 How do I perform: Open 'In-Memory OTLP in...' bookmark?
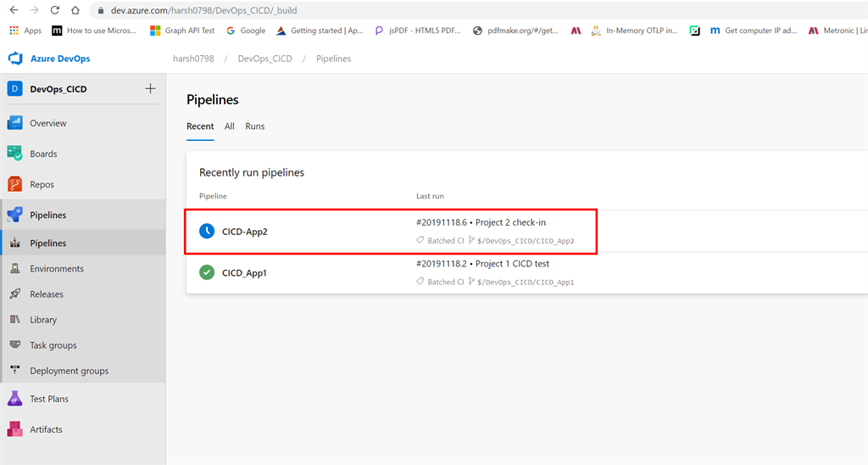(634, 31)
